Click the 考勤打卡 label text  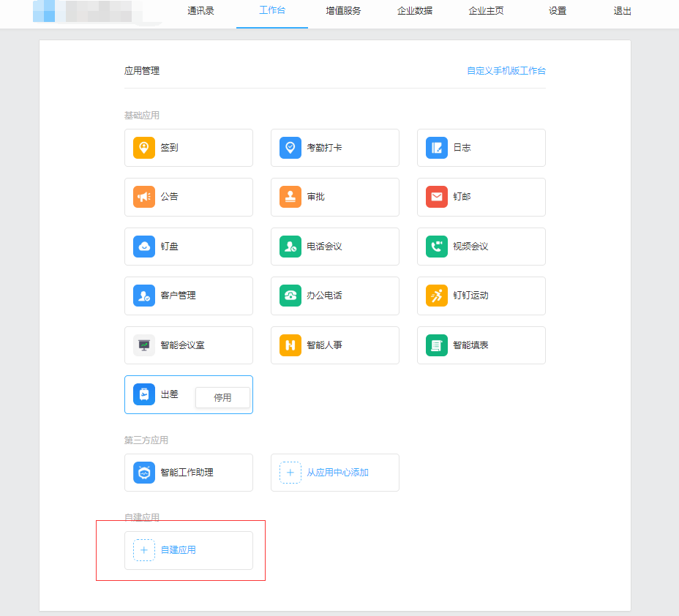(324, 148)
